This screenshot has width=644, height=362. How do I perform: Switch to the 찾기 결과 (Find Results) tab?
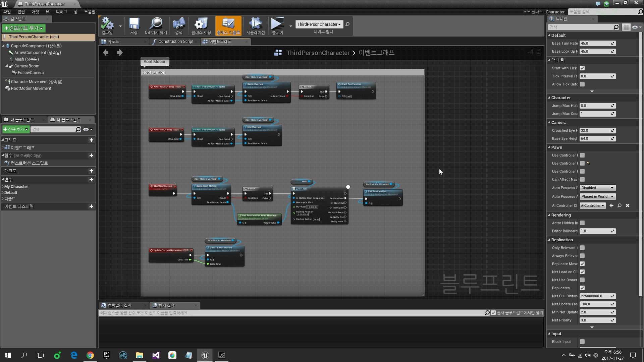166,305
